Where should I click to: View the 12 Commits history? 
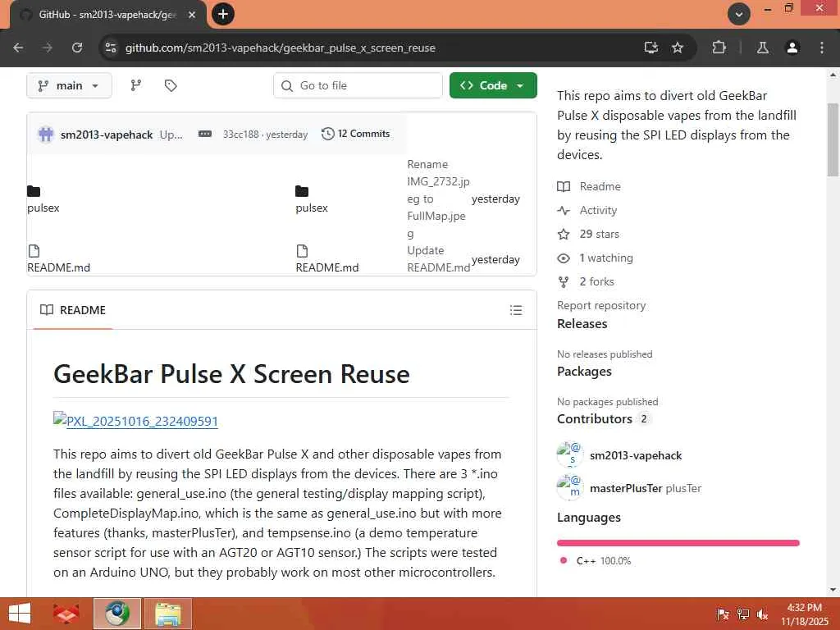tap(356, 134)
